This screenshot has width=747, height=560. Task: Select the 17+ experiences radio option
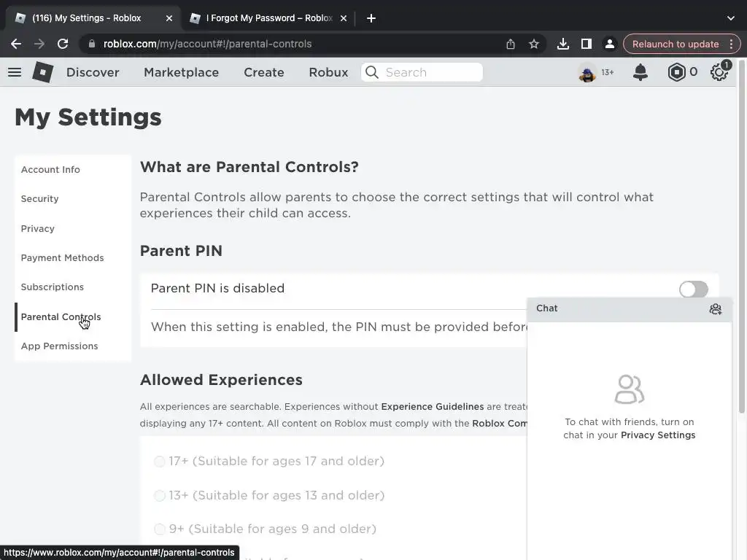tap(160, 461)
